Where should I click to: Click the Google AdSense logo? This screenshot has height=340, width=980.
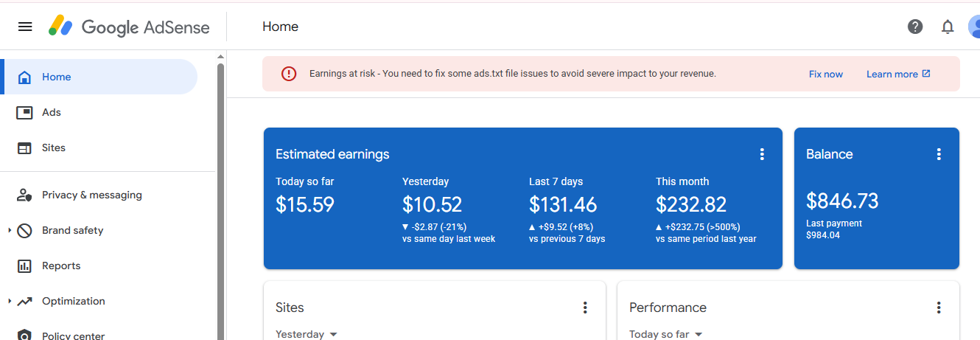(x=129, y=27)
